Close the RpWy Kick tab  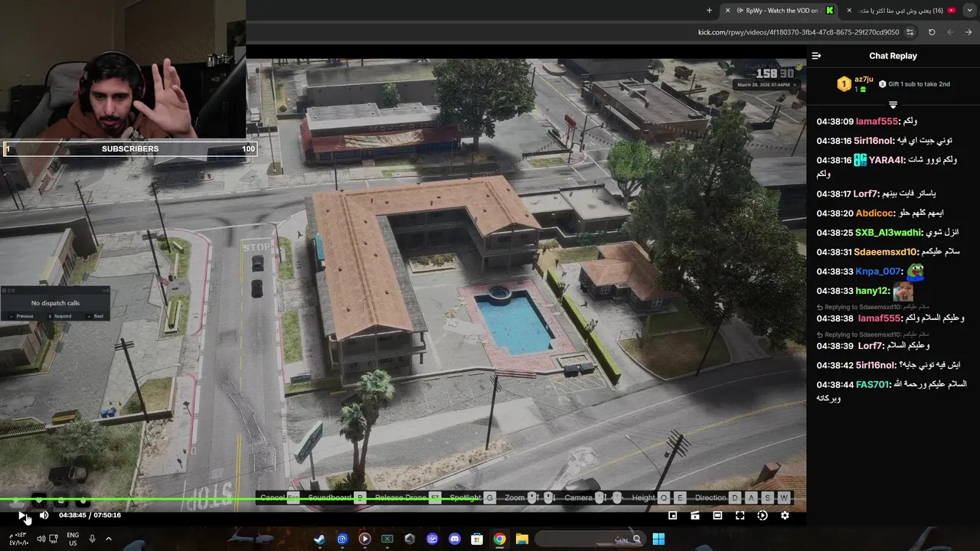point(728,11)
